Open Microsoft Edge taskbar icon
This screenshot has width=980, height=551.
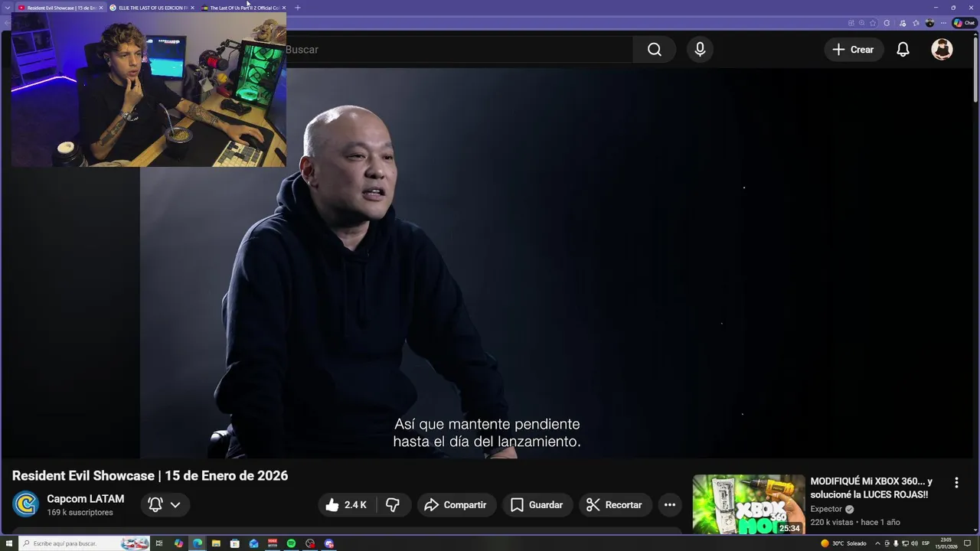click(198, 543)
